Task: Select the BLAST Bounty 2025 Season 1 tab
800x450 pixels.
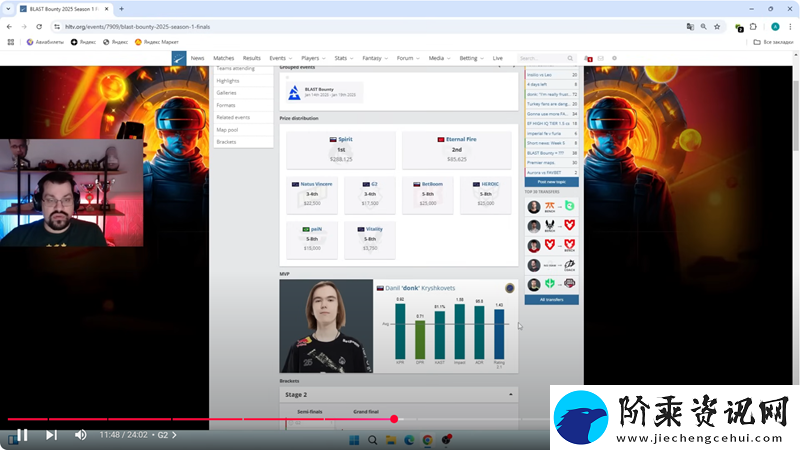Action: tap(64, 9)
